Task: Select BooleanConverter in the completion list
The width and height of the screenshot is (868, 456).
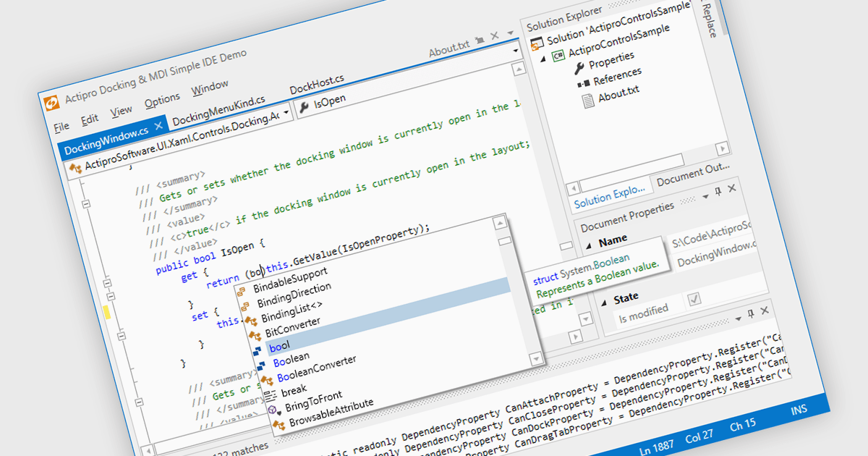Action: point(315,367)
